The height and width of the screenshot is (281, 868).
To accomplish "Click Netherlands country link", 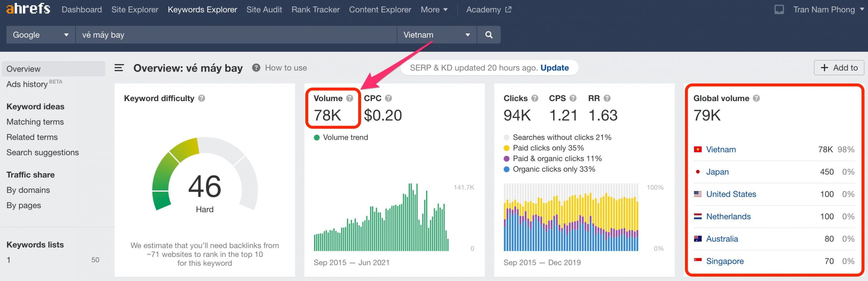I will coord(728,217).
